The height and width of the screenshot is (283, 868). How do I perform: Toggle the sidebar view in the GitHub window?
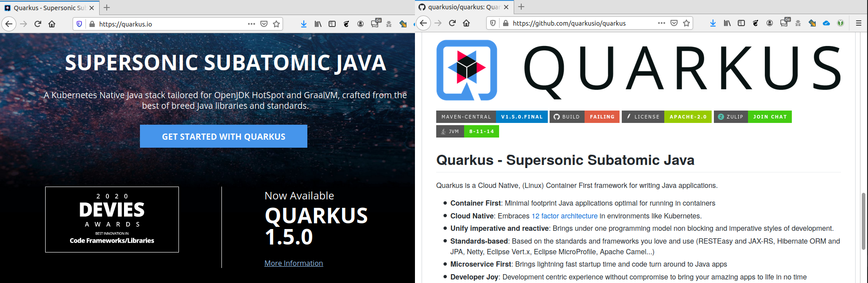(741, 23)
